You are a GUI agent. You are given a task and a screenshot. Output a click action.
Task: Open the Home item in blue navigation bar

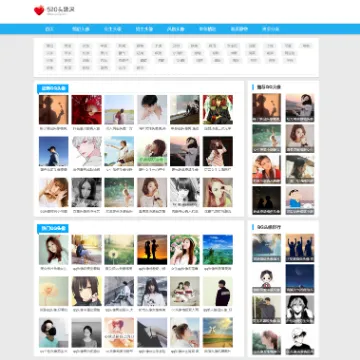coord(49,29)
